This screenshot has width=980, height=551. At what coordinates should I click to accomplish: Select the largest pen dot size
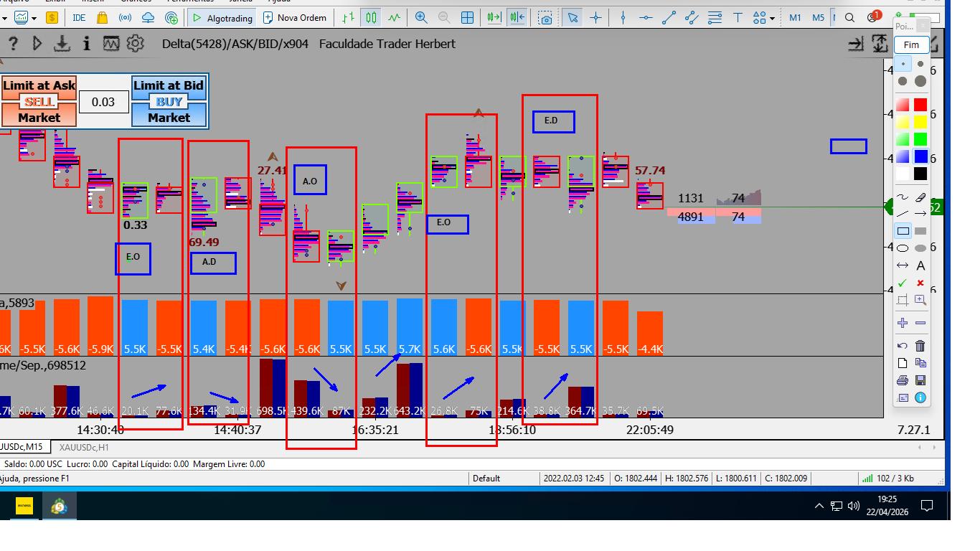(x=920, y=81)
